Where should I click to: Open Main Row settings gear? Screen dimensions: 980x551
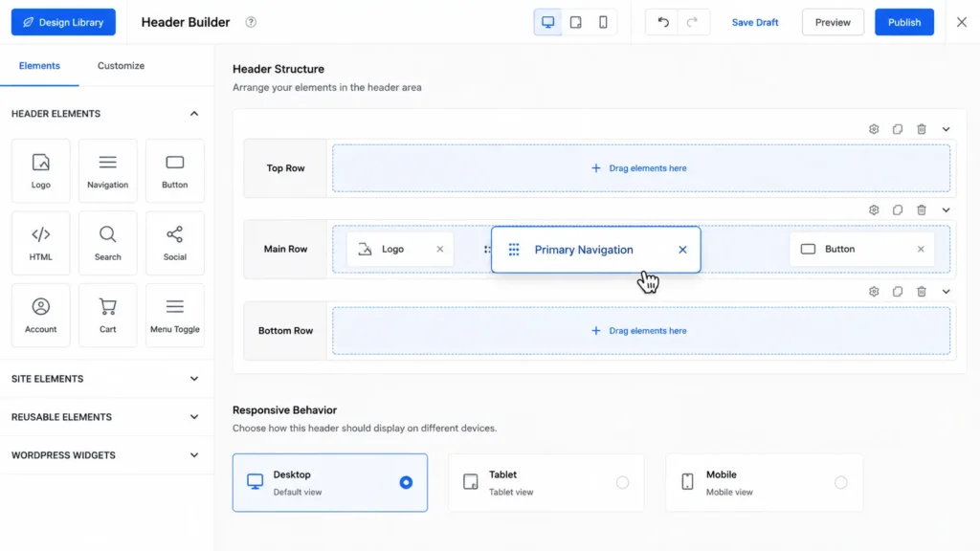pos(874,209)
